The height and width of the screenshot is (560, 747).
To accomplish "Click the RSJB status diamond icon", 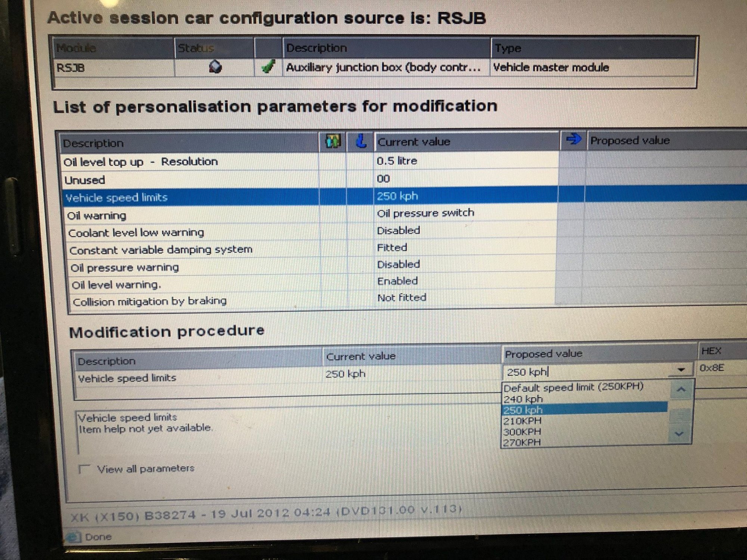I will click(x=215, y=67).
